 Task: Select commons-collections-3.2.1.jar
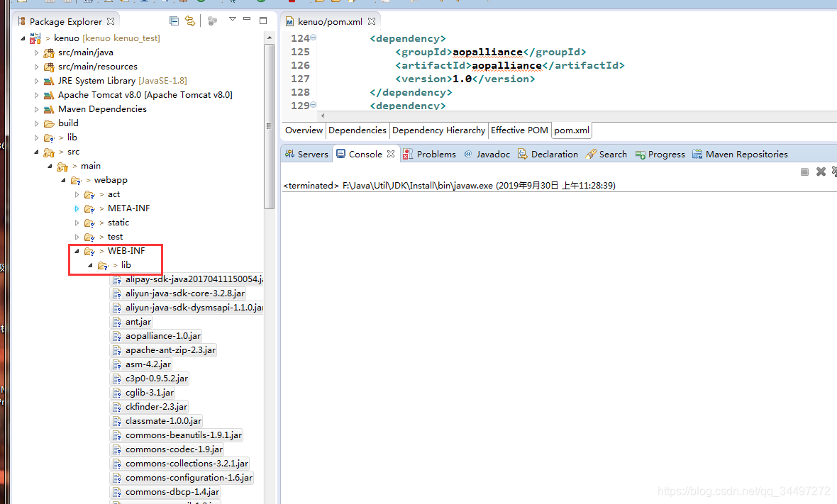click(180, 464)
